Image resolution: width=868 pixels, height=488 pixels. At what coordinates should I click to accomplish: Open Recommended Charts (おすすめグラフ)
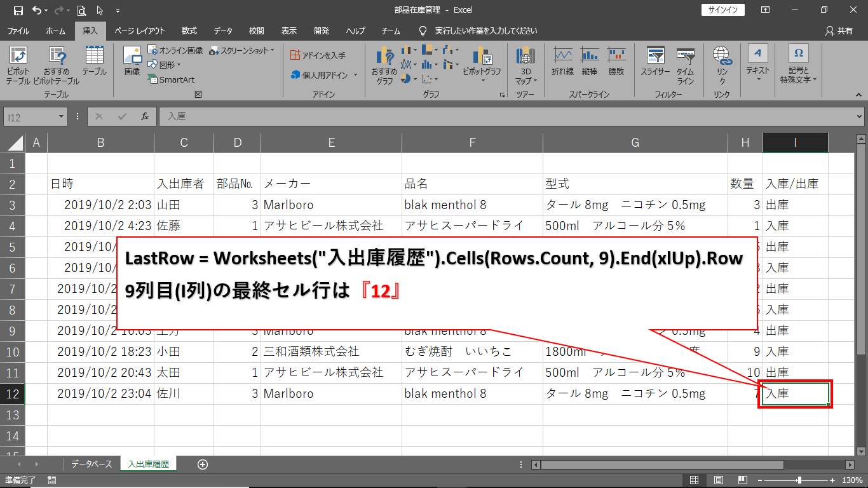click(x=384, y=65)
